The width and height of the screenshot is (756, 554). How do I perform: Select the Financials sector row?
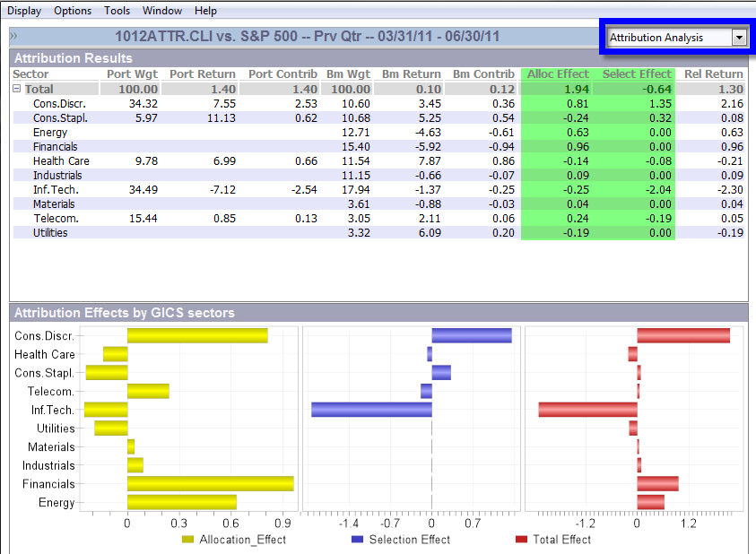[55, 146]
